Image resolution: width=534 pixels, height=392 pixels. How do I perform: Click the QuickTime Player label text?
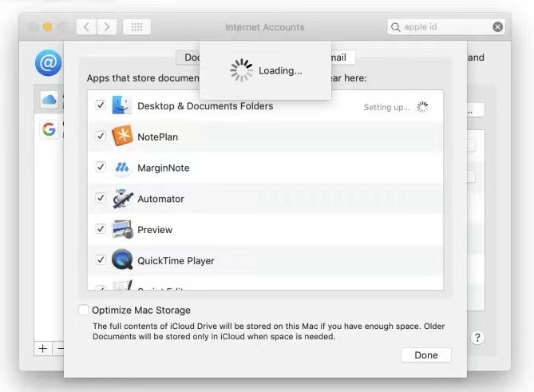176,261
